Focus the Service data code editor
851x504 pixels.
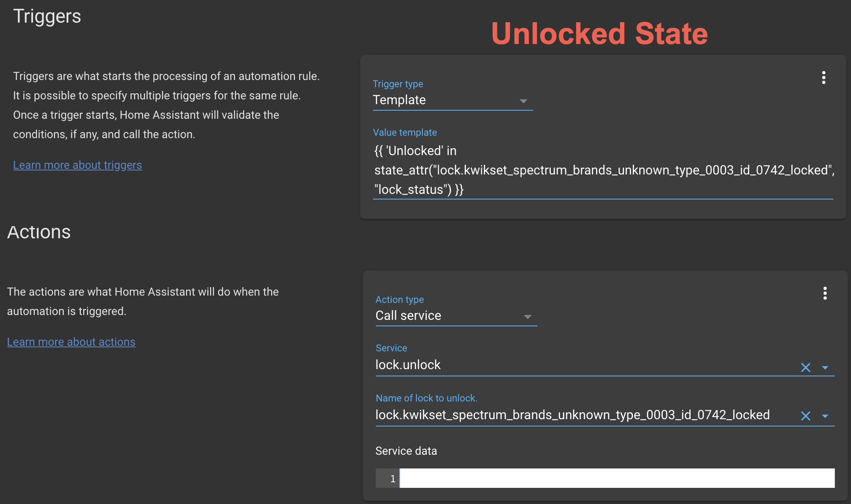coord(617,478)
